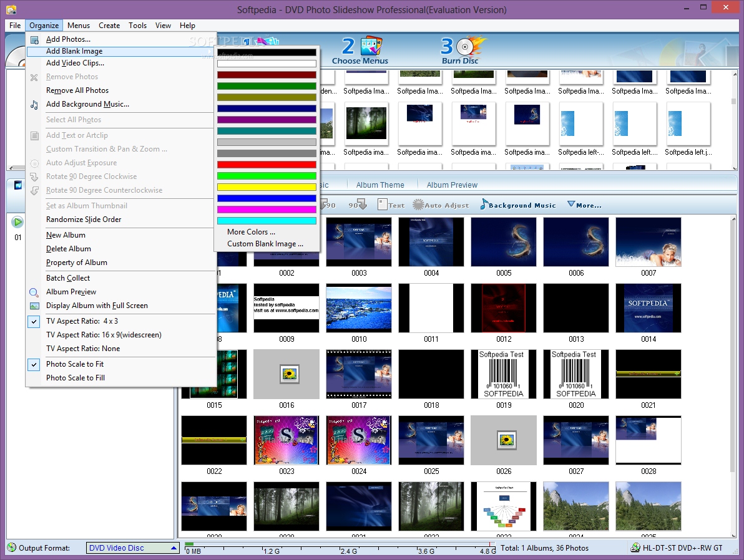
Task: Open the View menu
Action: point(163,26)
